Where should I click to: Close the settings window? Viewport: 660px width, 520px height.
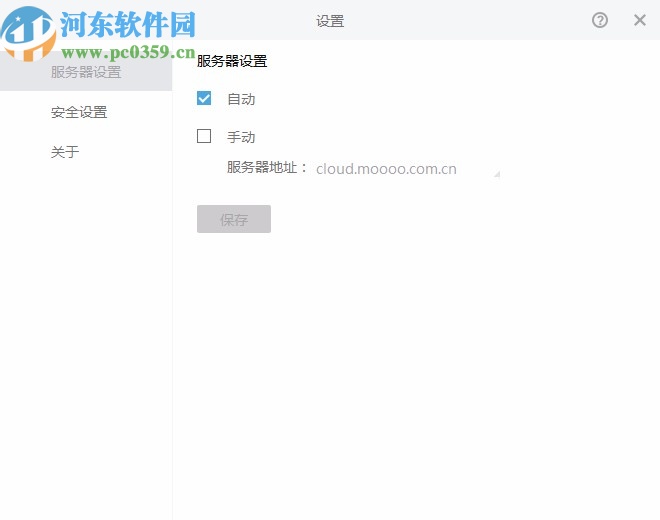640,20
